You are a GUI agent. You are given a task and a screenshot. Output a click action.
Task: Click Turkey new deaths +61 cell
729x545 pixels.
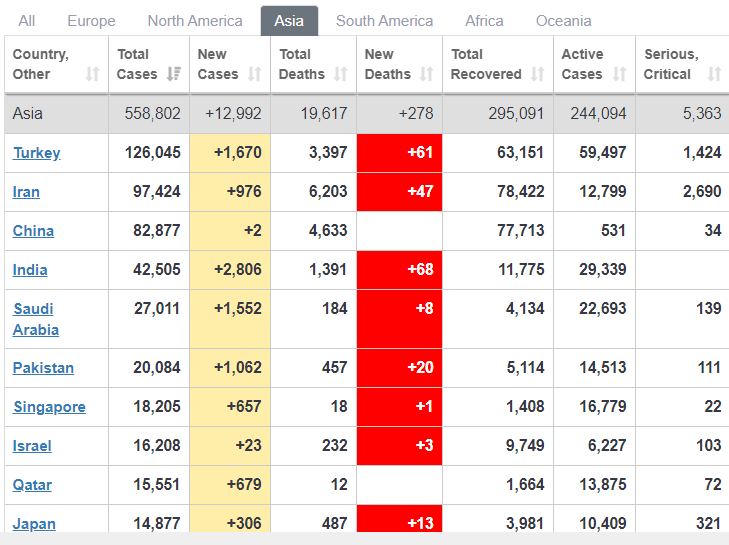point(399,153)
